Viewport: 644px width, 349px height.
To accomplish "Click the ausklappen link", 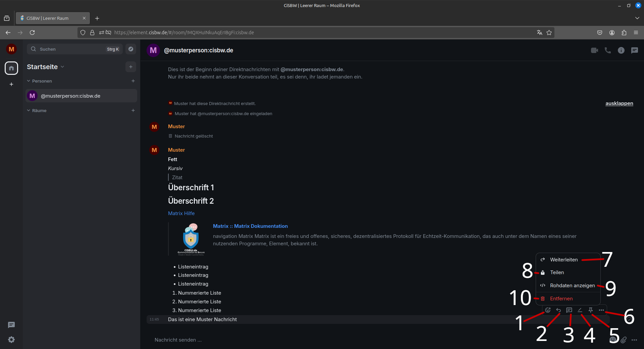I will [619, 103].
